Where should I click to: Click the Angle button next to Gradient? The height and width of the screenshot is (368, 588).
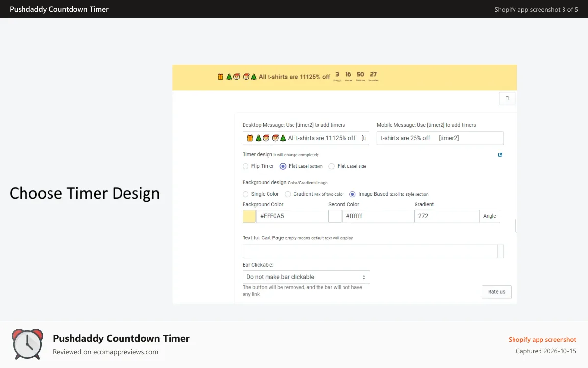click(x=490, y=216)
